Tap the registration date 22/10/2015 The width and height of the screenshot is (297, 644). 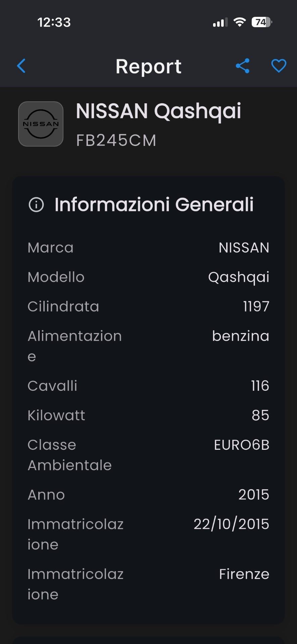pyautogui.click(x=231, y=524)
